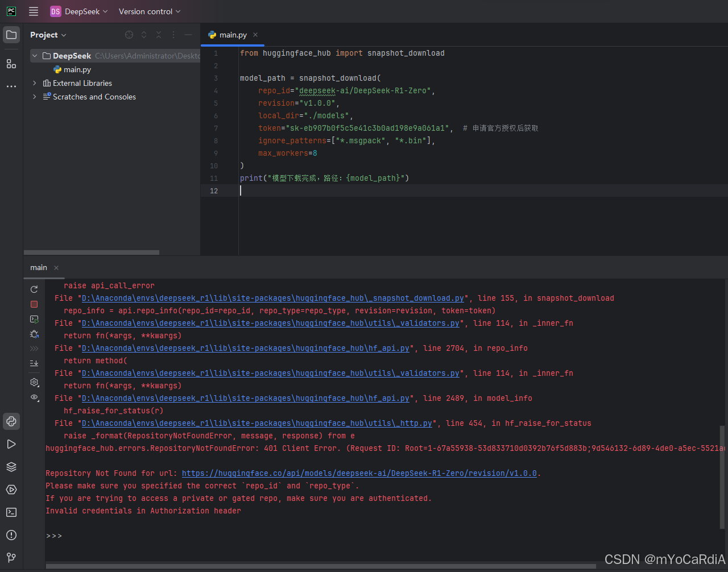Expand Scratches and Consoles node
Image resolution: width=728 pixels, height=572 pixels.
[35, 97]
